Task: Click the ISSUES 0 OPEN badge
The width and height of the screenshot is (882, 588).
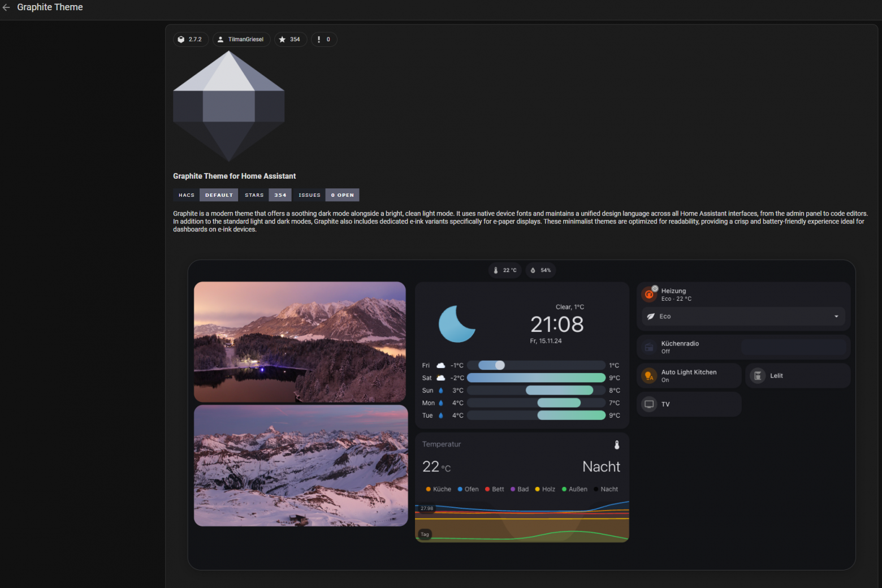Action: coord(326,195)
